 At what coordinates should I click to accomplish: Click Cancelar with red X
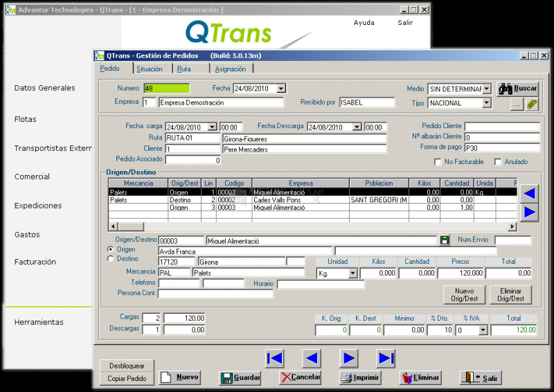point(300,377)
